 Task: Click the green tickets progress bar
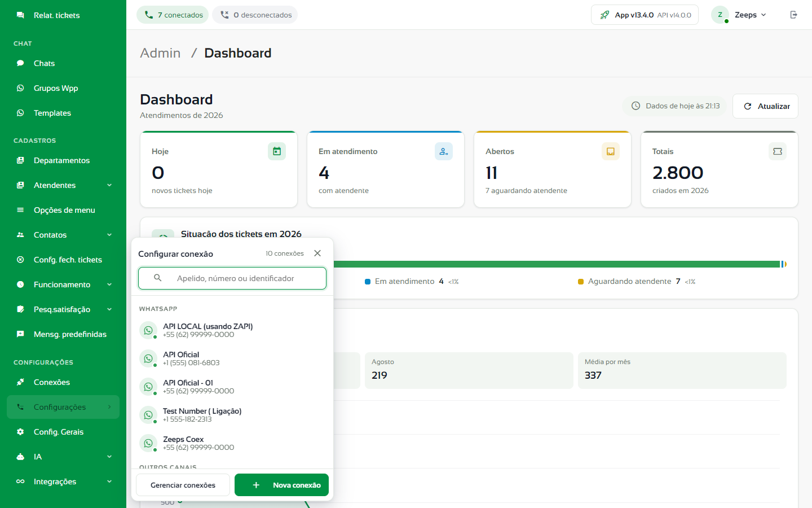pos(557,264)
